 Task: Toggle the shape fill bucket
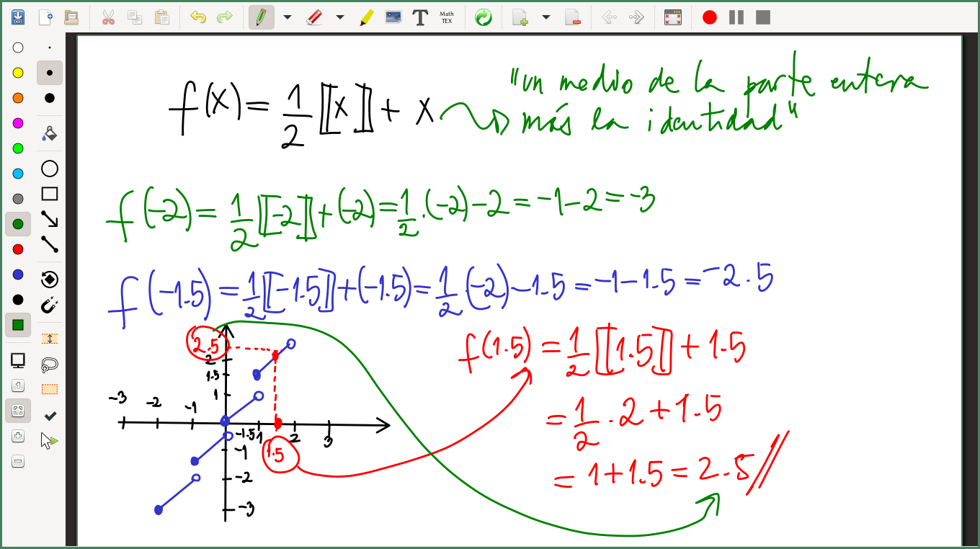coord(49,133)
